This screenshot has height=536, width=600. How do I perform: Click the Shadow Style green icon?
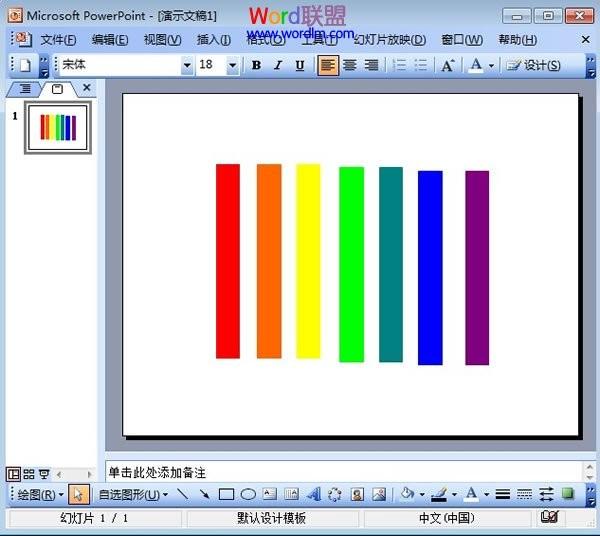point(568,494)
